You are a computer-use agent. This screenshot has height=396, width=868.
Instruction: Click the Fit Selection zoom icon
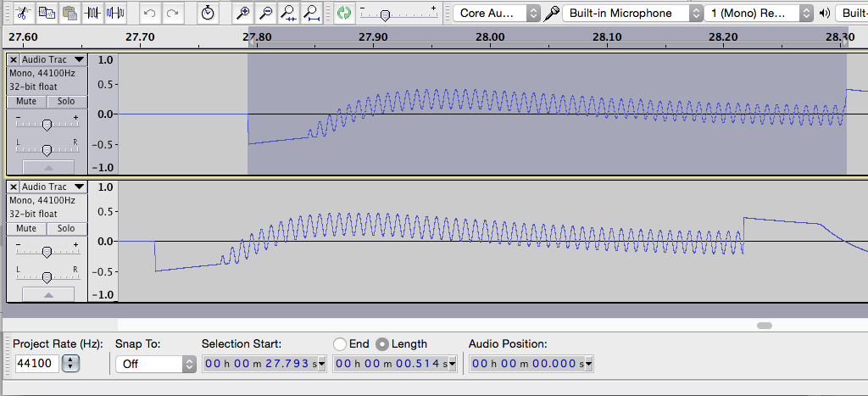(288, 13)
